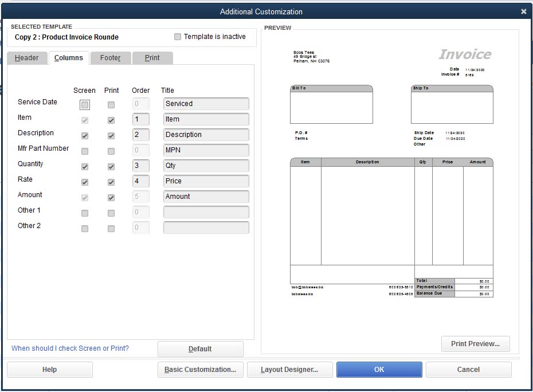
Task: Click the Help button
Action: pos(49,369)
